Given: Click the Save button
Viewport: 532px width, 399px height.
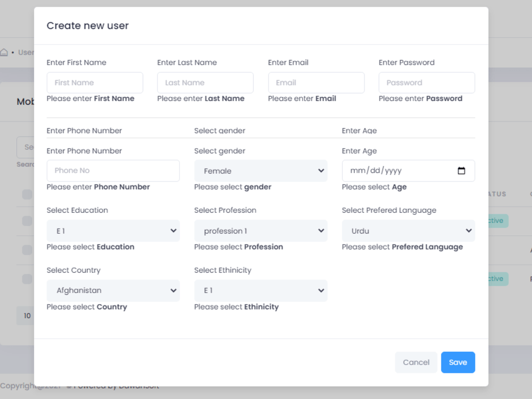Looking at the screenshot, I should [x=458, y=362].
